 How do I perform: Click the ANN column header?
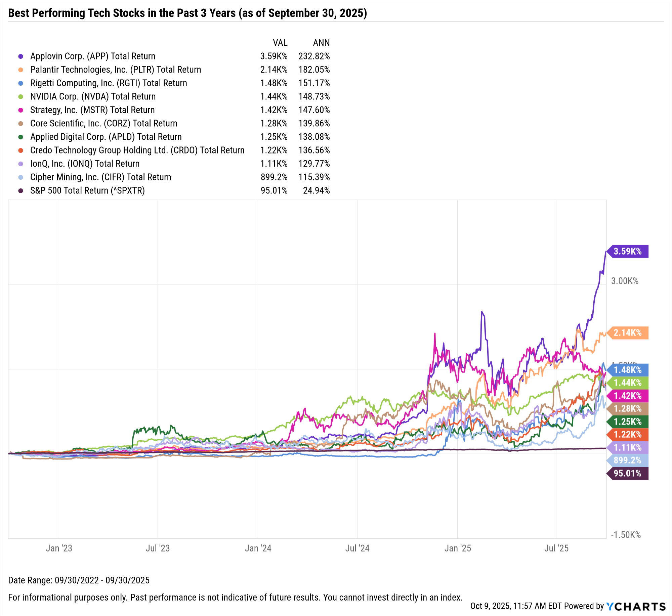(x=321, y=43)
